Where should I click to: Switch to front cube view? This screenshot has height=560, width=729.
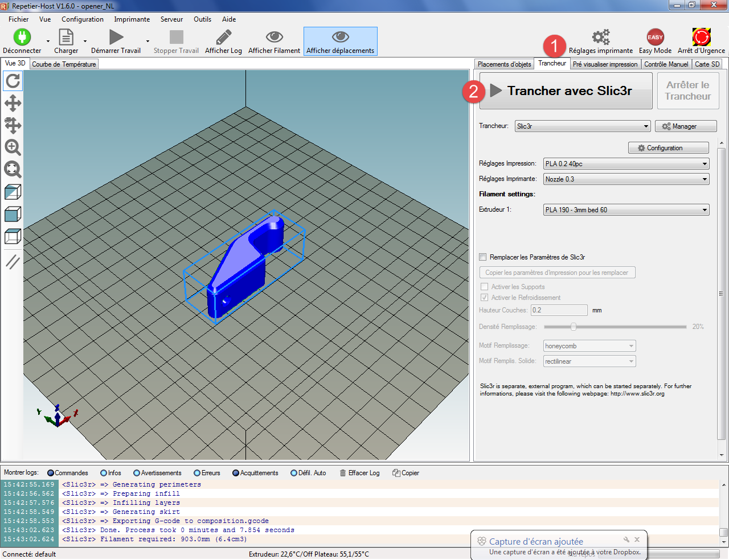[x=13, y=214]
